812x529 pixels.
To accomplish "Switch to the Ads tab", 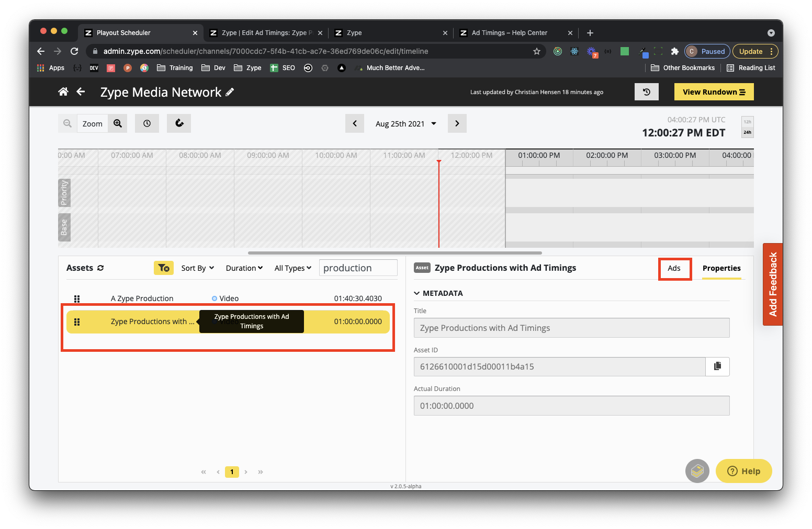I will pyautogui.click(x=674, y=268).
